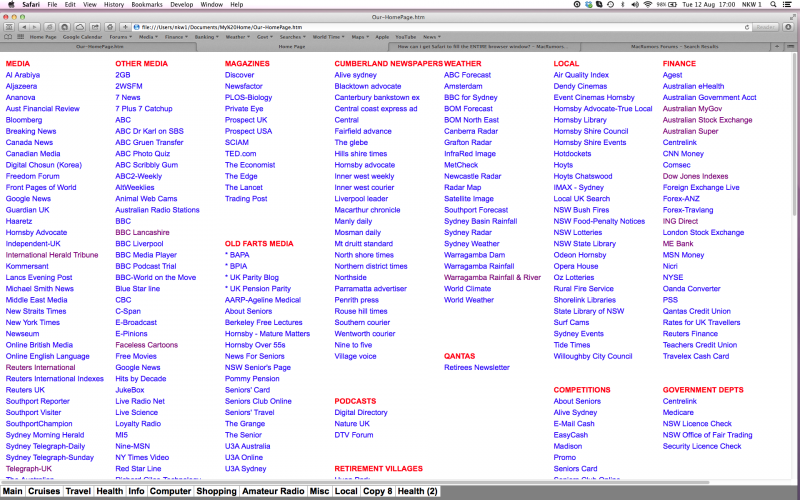Click Google Calendar bookmark
The width and height of the screenshot is (800, 500).
coord(83,37)
